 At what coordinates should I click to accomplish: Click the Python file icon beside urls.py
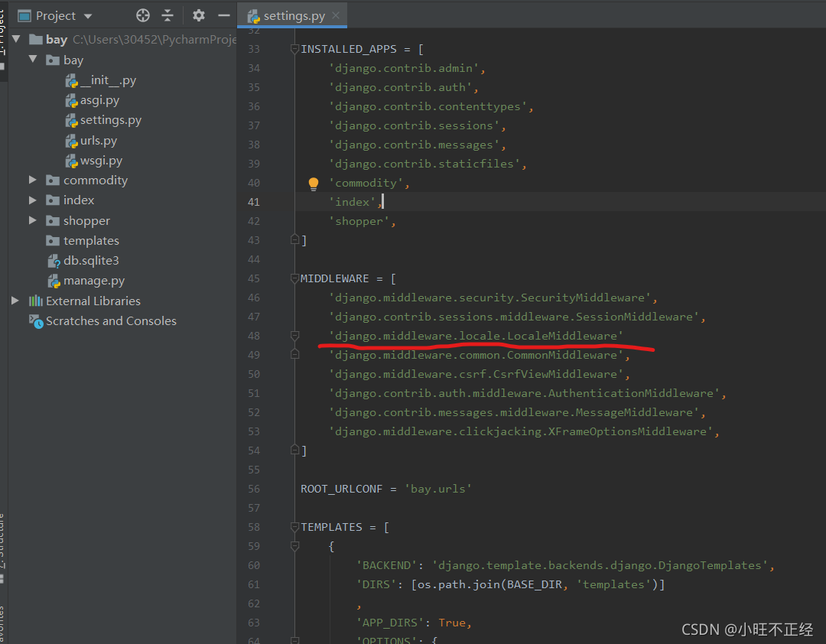pyautogui.click(x=72, y=141)
